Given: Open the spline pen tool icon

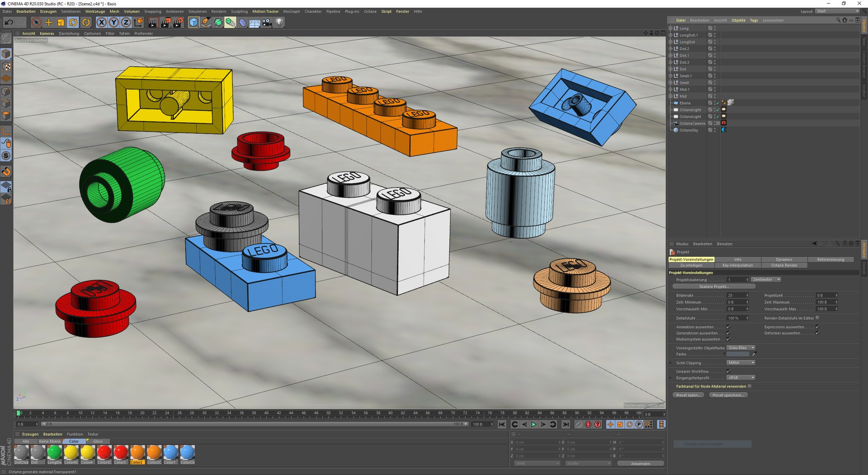Looking at the screenshot, I should pyautogui.click(x=206, y=22).
